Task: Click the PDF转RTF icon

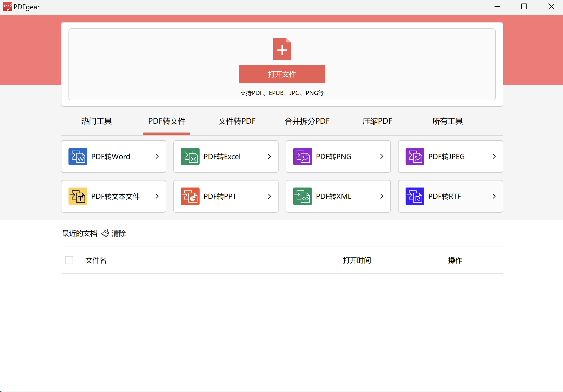Action: point(415,196)
